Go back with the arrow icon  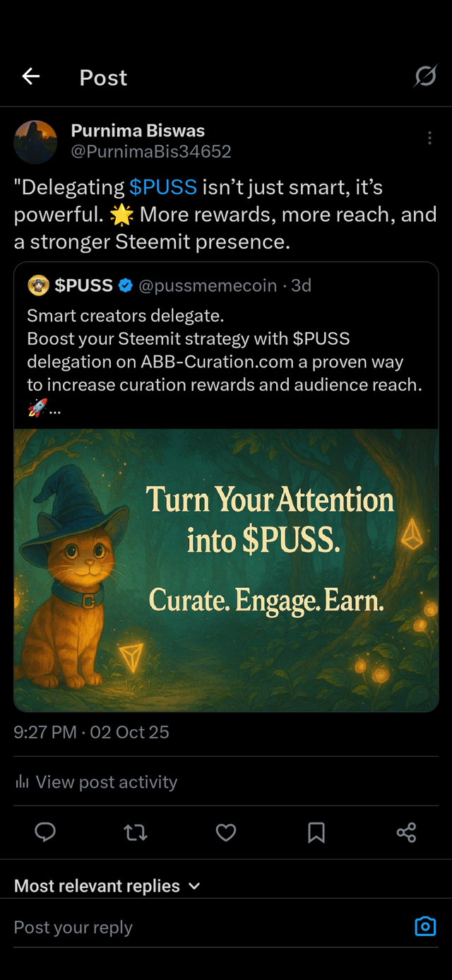pyautogui.click(x=30, y=76)
